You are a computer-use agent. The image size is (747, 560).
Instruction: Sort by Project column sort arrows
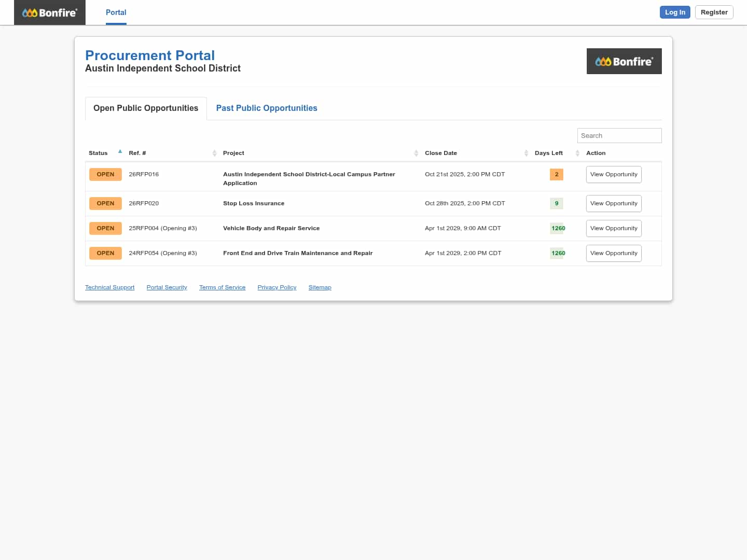(x=416, y=153)
